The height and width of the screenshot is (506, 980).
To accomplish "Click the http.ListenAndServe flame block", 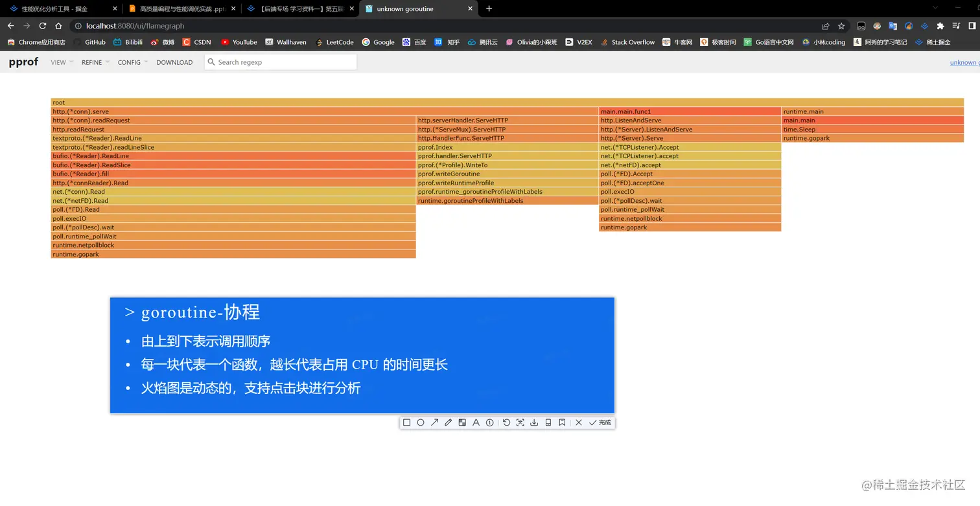I will click(690, 121).
